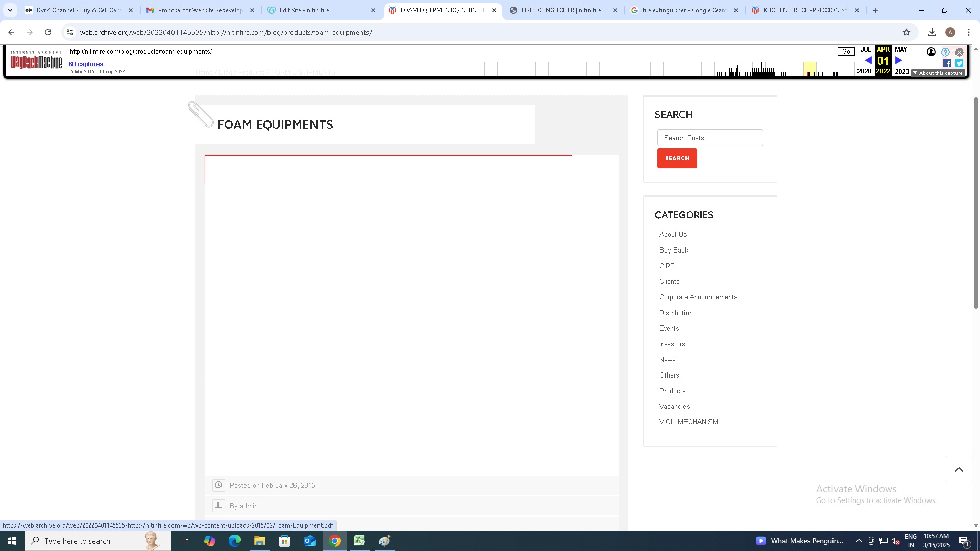
Task: Expand About this capture
Action: pyautogui.click(x=938, y=73)
